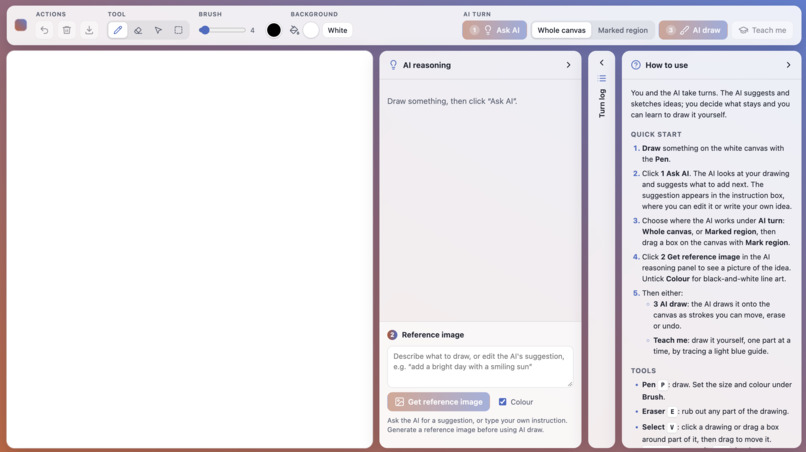Click 'Draw something, then click Ask AI' text
The height and width of the screenshot is (452, 806).
(452, 101)
